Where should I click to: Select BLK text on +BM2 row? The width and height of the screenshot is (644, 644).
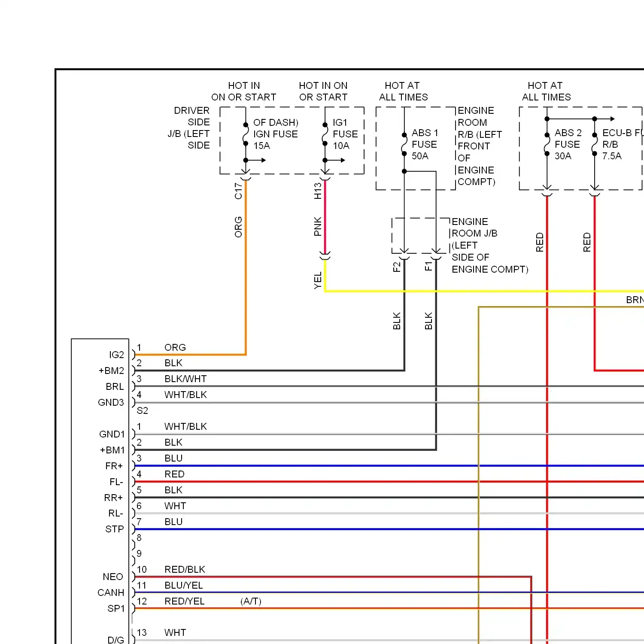pos(173,363)
